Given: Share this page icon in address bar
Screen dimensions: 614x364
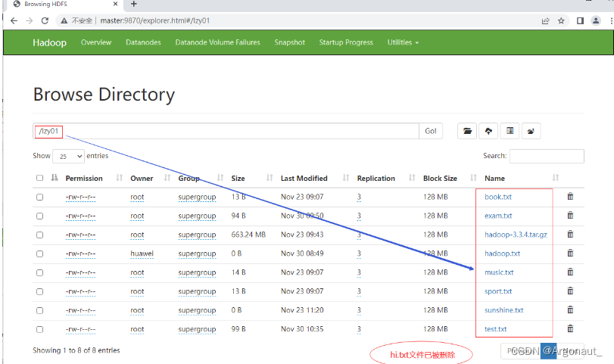Looking at the screenshot, I should (x=545, y=20).
